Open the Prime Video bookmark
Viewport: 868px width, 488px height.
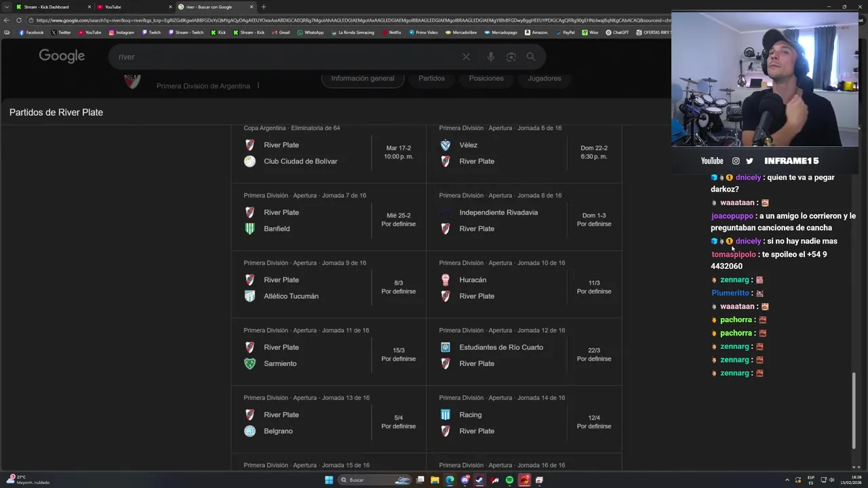point(423,33)
